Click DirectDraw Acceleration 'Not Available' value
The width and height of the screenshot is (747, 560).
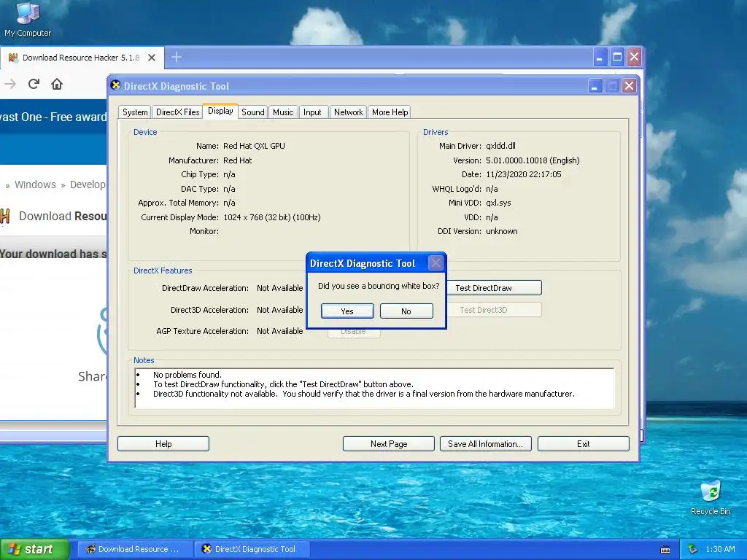279,288
